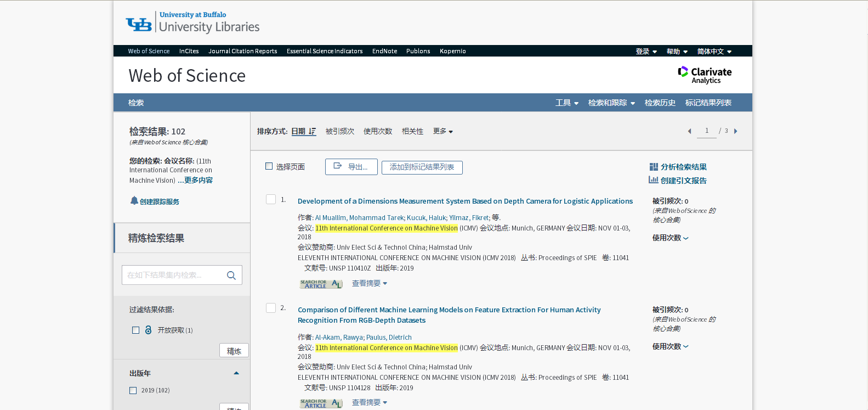868x410 pixels.
Task: Open Journal Citation Reports in top menu
Action: coord(242,51)
